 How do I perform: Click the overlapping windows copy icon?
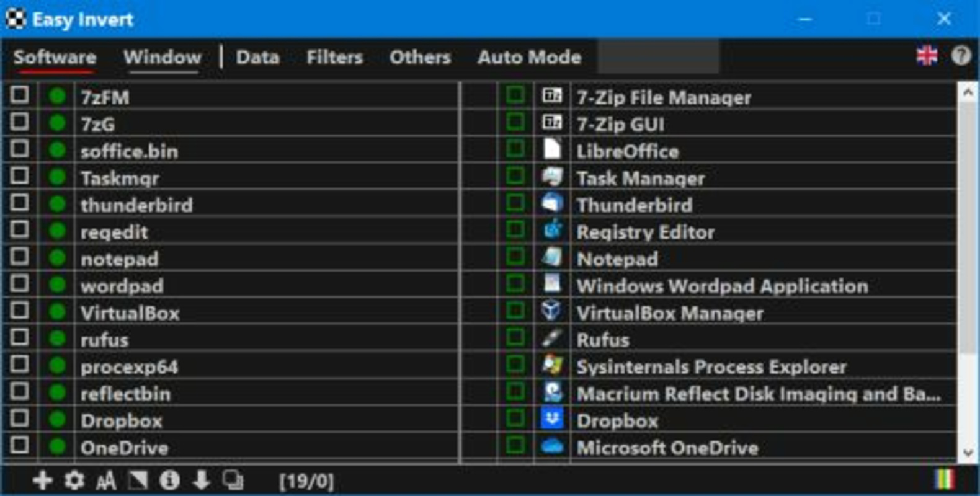[233, 480]
